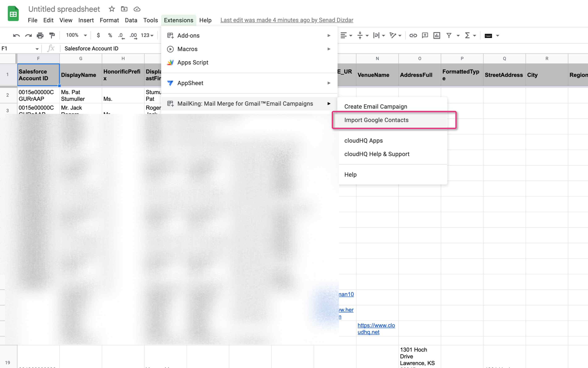Open the Data menu
This screenshot has width=588, height=368.
tap(131, 20)
